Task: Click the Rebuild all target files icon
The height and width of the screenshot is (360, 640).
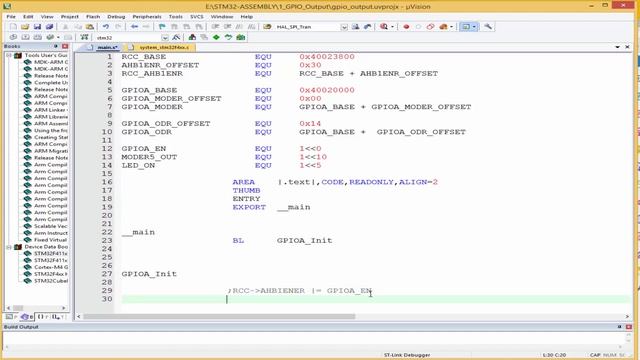Action: [38, 37]
